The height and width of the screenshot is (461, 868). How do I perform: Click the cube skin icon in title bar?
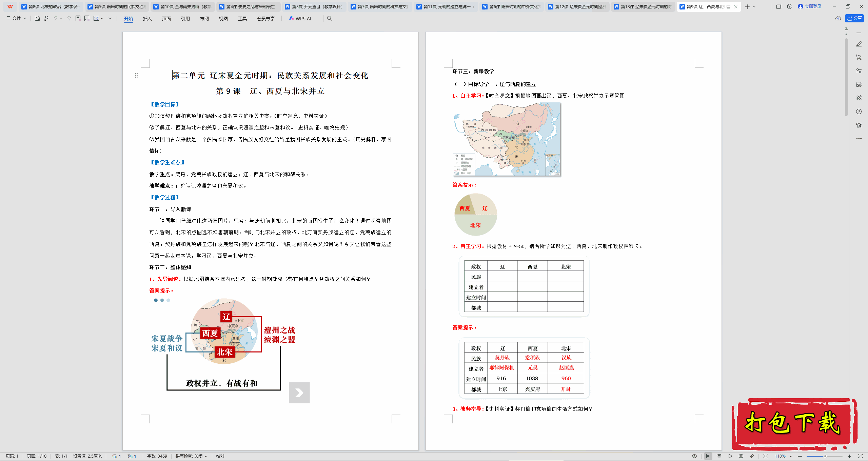tap(790, 6)
